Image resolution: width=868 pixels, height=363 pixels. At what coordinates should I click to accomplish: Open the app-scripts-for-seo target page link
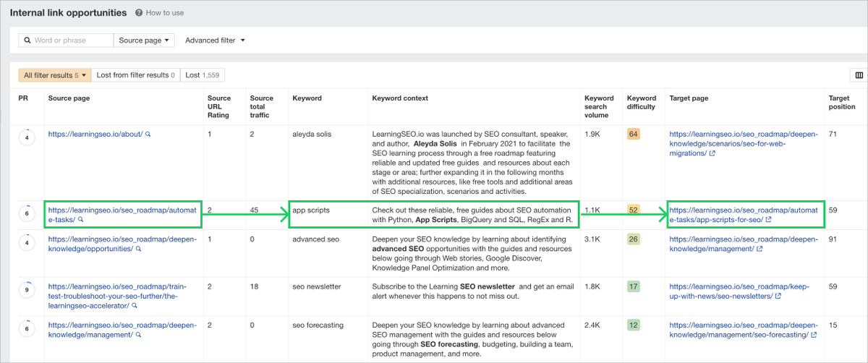[744, 214]
